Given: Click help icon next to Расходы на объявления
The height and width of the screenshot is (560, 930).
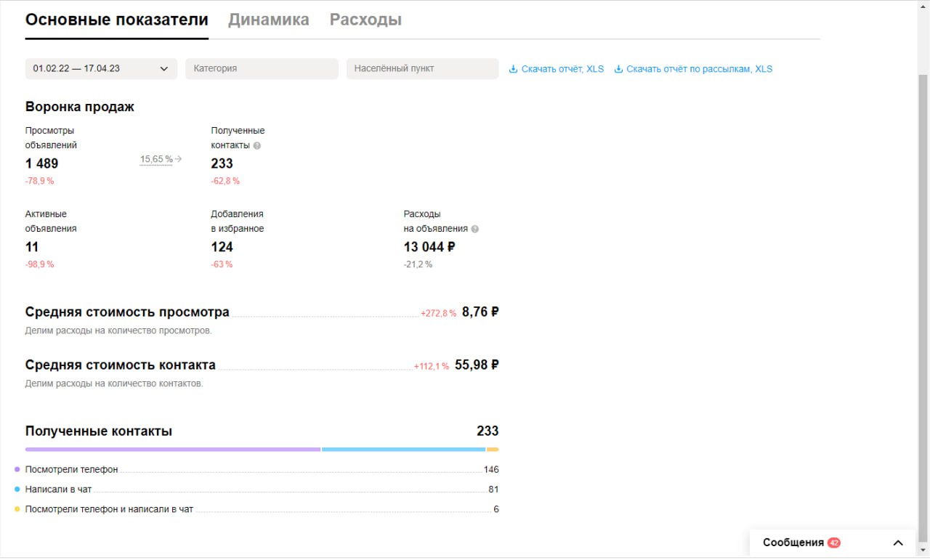Looking at the screenshot, I should (x=475, y=229).
